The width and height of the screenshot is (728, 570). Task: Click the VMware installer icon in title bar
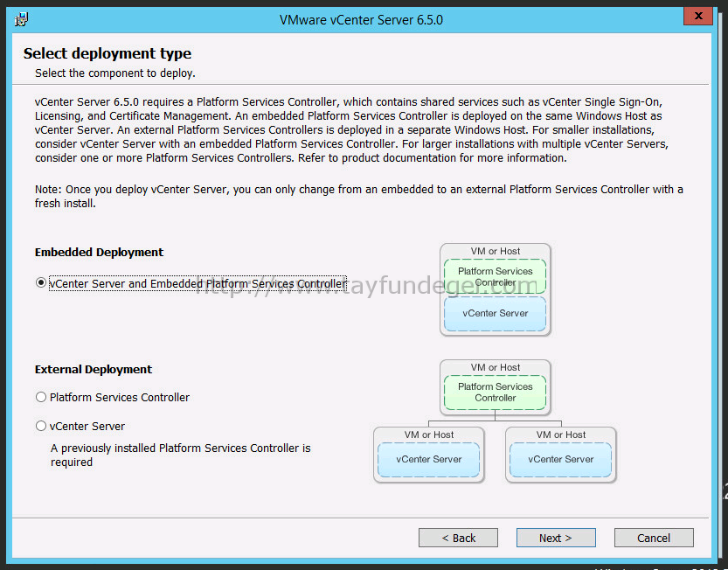click(21, 19)
